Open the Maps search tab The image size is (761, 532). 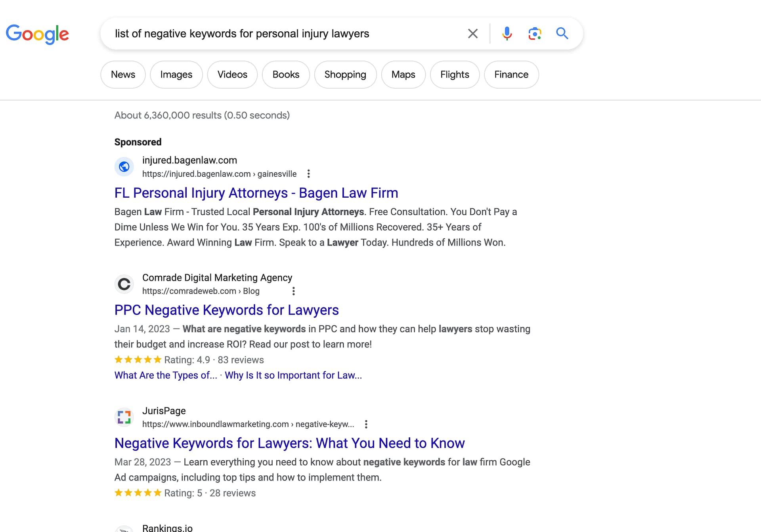403,74
